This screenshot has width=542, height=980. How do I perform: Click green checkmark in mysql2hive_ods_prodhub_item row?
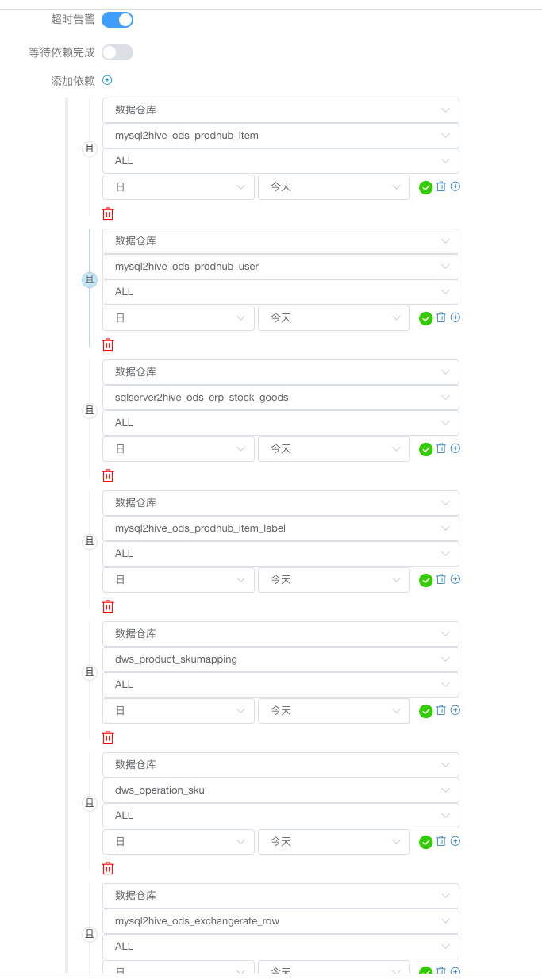coord(426,187)
